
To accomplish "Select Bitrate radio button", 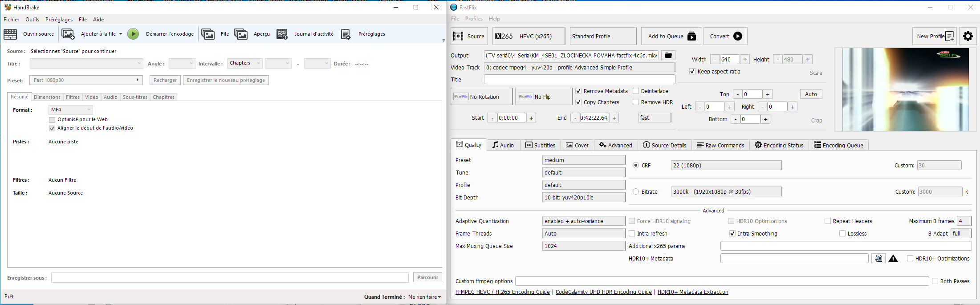I will [636, 191].
